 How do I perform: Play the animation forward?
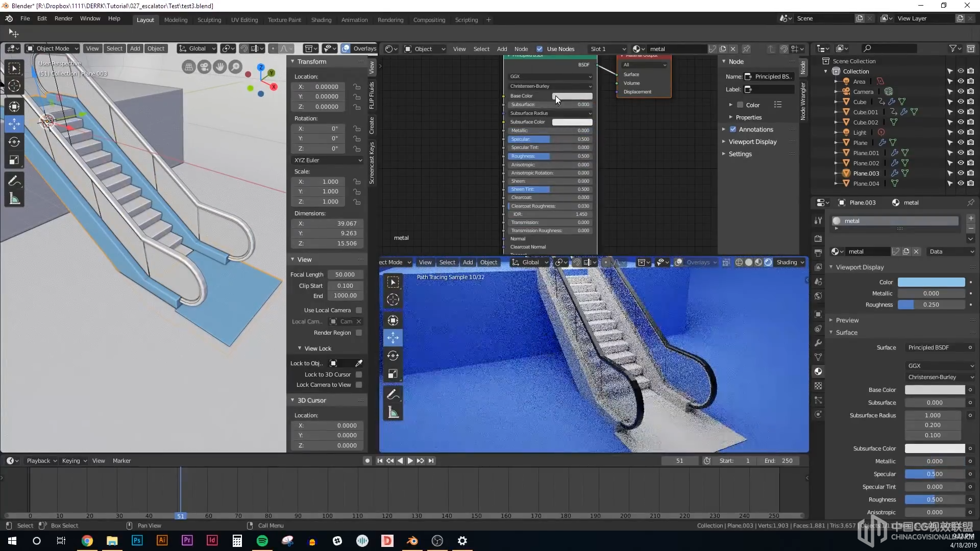pos(410,461)
